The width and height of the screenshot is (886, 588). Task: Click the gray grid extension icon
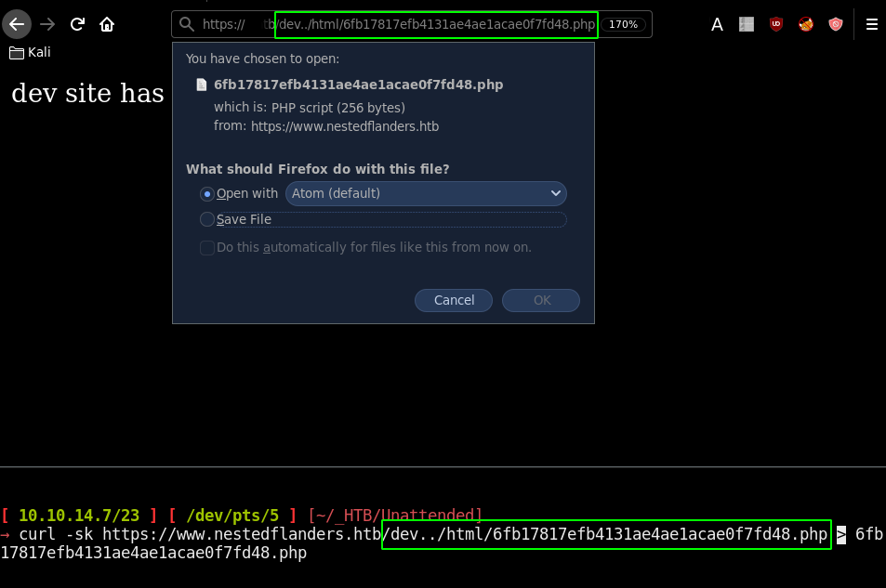pyautogui.click(x=747, y=25)
